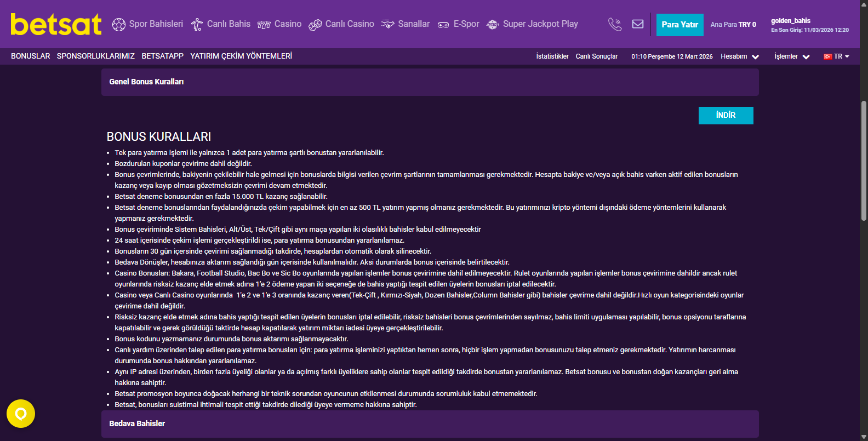Click the gamepad icon beside E-Spor
This screenshot has width=868, height=441.
[443, 25]
